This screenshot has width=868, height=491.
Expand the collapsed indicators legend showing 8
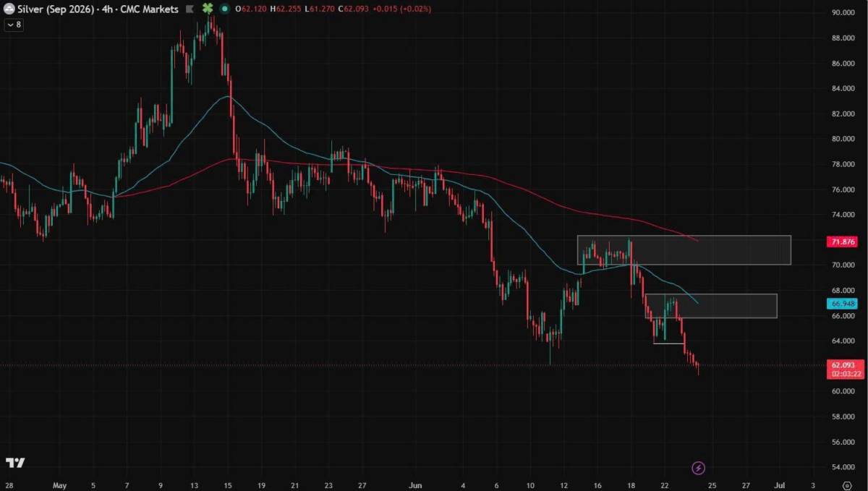click(14, 25)
